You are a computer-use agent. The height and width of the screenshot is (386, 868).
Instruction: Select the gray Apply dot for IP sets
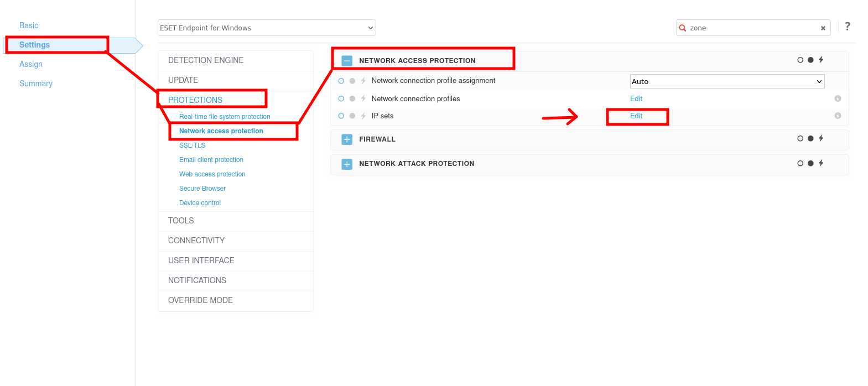(x=352, y=116)
